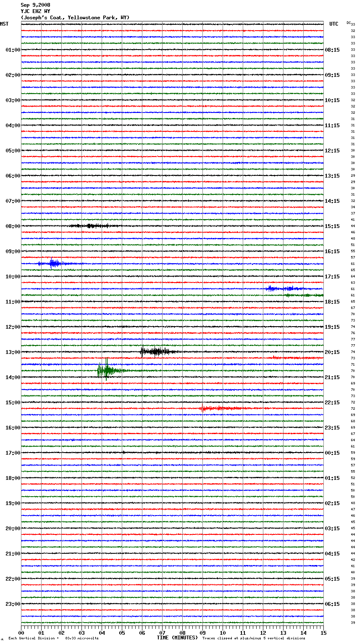Image resolution: width=357 pixels, height=644 pixels.
Task: Click the 08:15 UTC time label
Action: coord(332,50)
